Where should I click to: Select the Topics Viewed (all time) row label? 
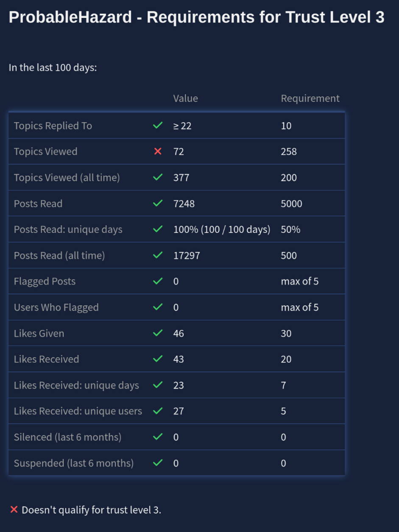(x=67, y=178)
